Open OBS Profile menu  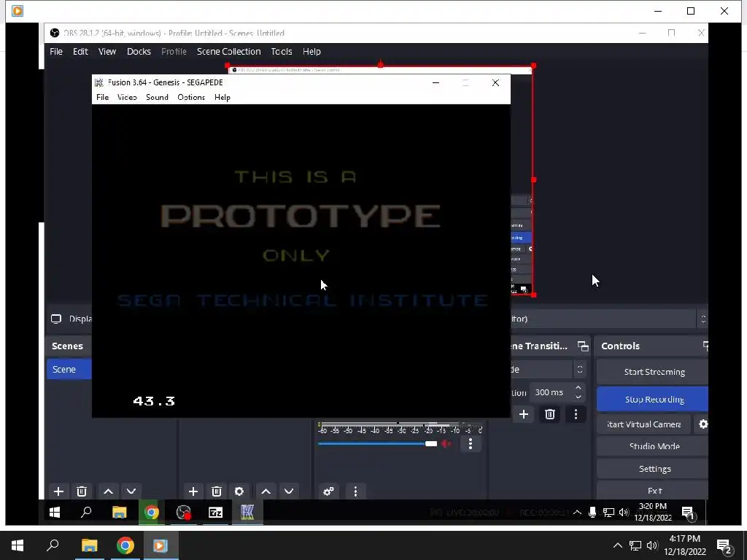pos(174,52)
